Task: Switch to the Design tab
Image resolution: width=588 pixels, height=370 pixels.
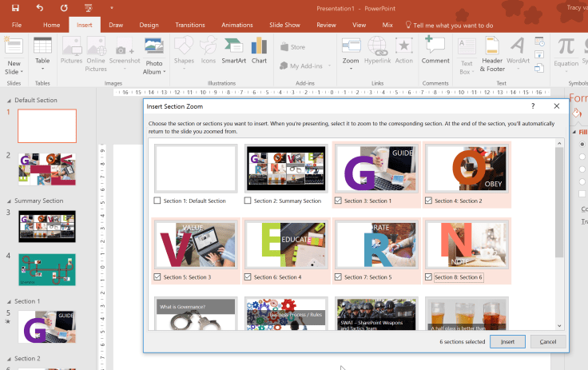Action: click(149, 25)
